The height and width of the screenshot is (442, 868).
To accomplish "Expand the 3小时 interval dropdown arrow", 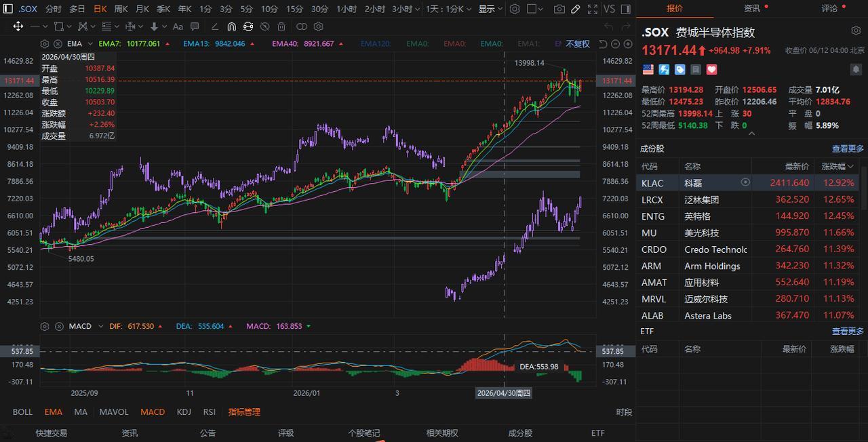I will [x=416, y=9].
